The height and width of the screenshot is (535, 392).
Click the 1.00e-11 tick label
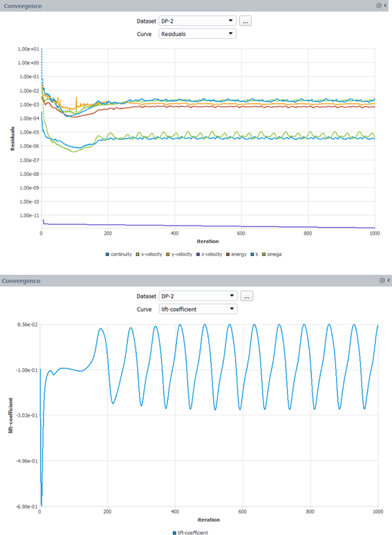click(x=29, y=216)
